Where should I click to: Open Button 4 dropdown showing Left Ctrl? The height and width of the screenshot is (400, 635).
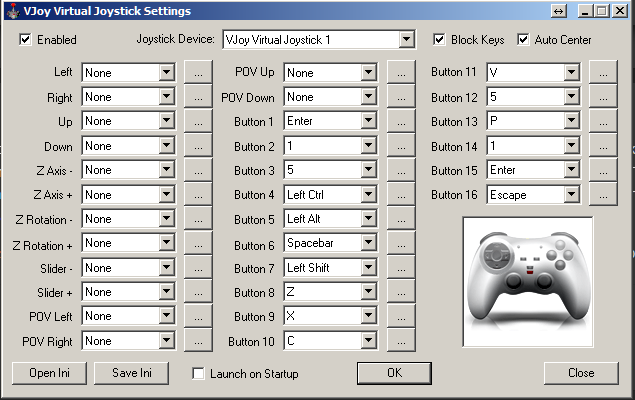(369, 195)
